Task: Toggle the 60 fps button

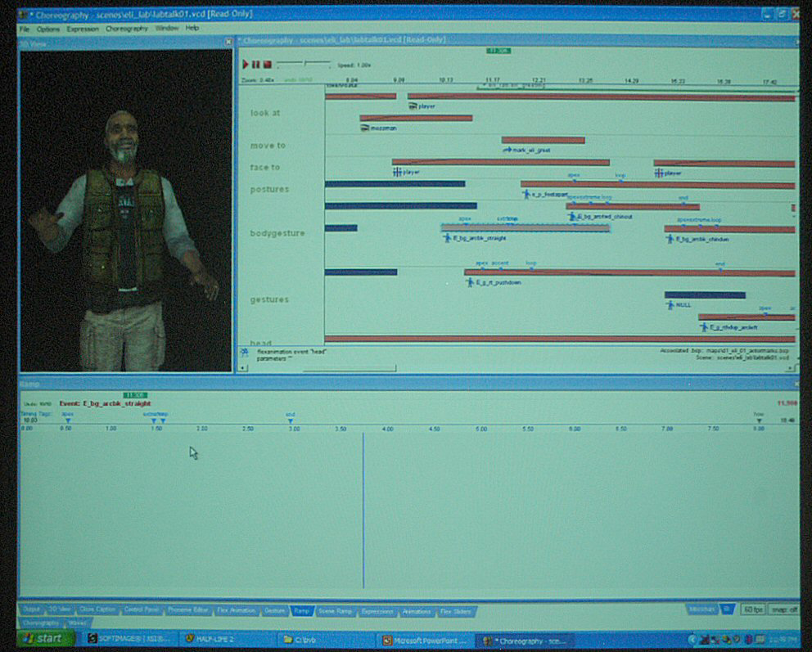Action: 753,609
